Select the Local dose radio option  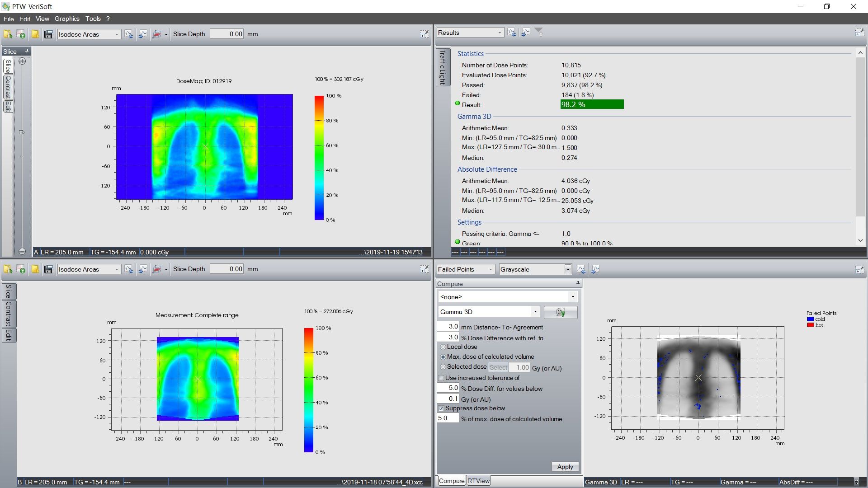[443, 347]
